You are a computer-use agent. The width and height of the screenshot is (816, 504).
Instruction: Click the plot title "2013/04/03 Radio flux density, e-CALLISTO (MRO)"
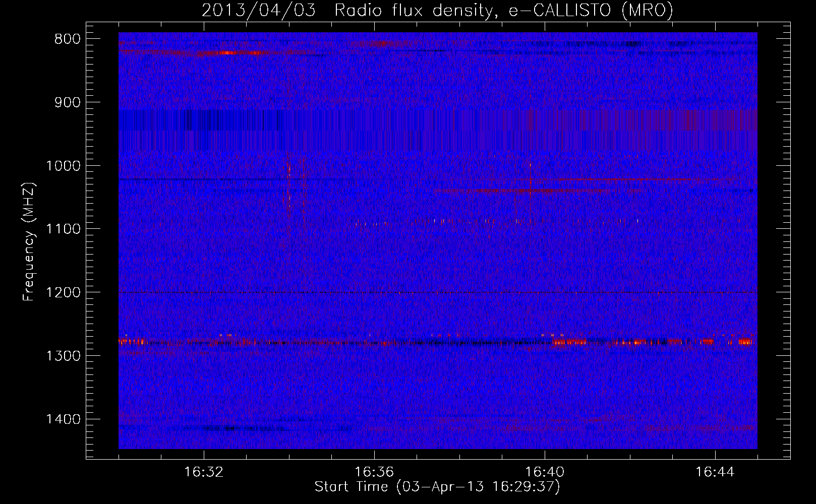click(x=437, y=10)
